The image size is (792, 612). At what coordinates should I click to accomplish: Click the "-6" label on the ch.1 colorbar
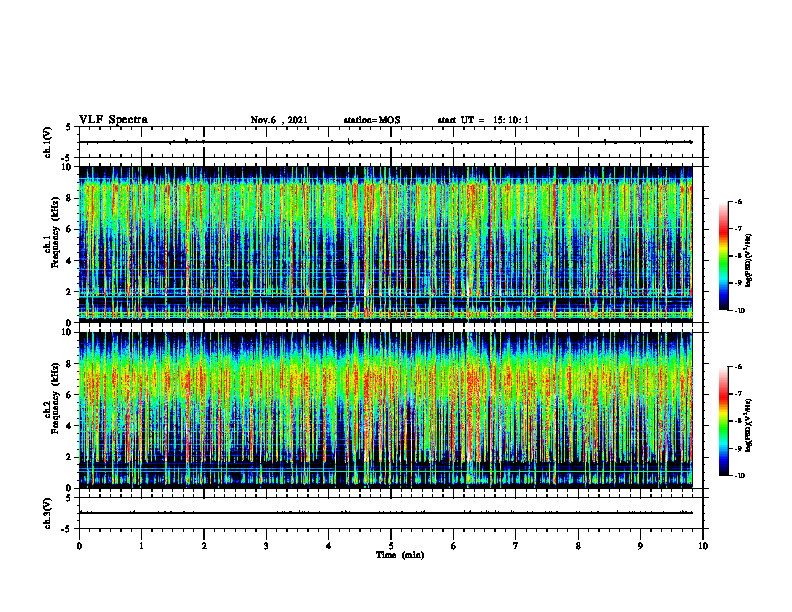(x=738, y=202)
